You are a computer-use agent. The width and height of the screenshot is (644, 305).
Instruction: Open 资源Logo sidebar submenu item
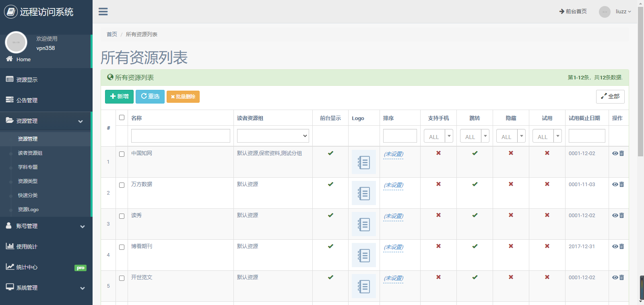pos(28,210)
